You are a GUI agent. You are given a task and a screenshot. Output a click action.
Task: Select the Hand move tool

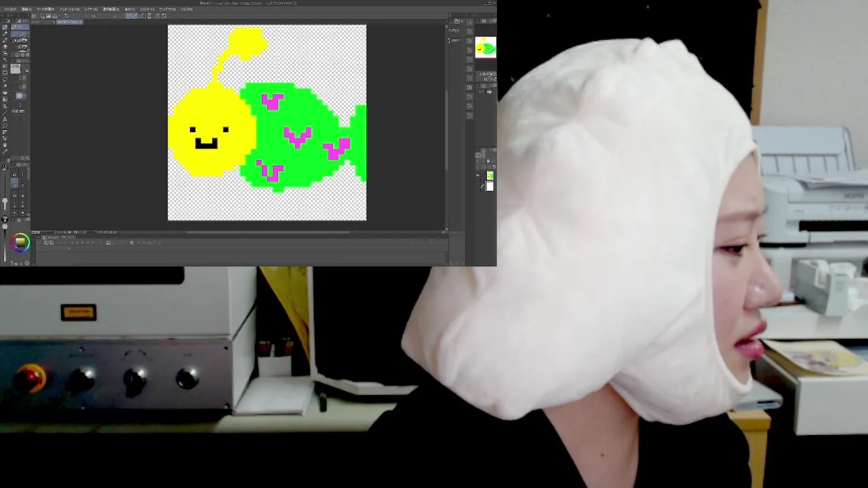pos(5,144)
